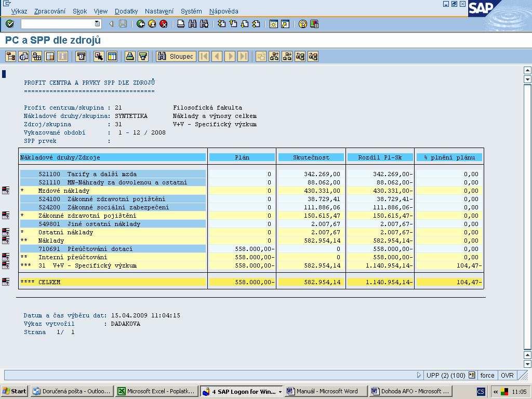The height and width of the screenshot is (399, 532).
Task: Show hidden tray icons with chevron
Action: 495,392
